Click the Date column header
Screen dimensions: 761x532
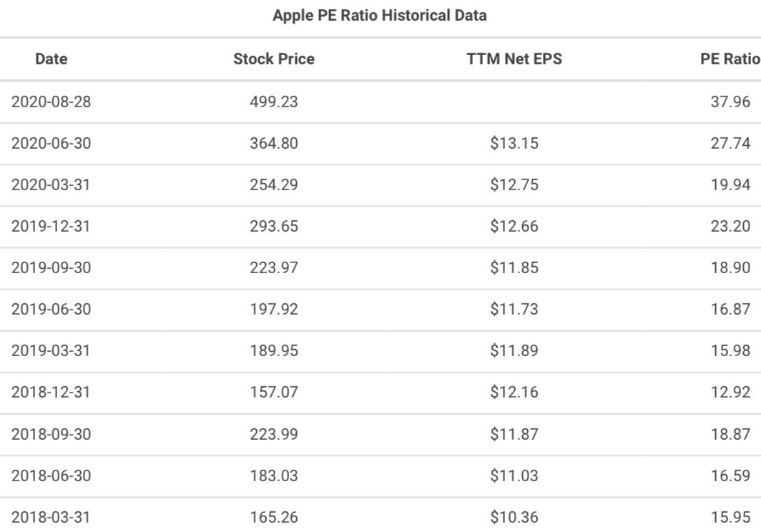(51, 59)
